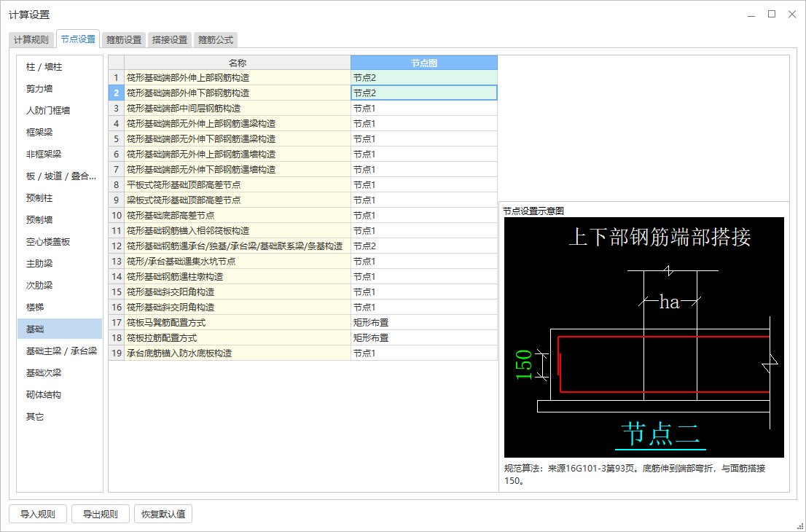The image size is (806, 532).
Task: Click the 导入规则 button
Action: [37, 514]
